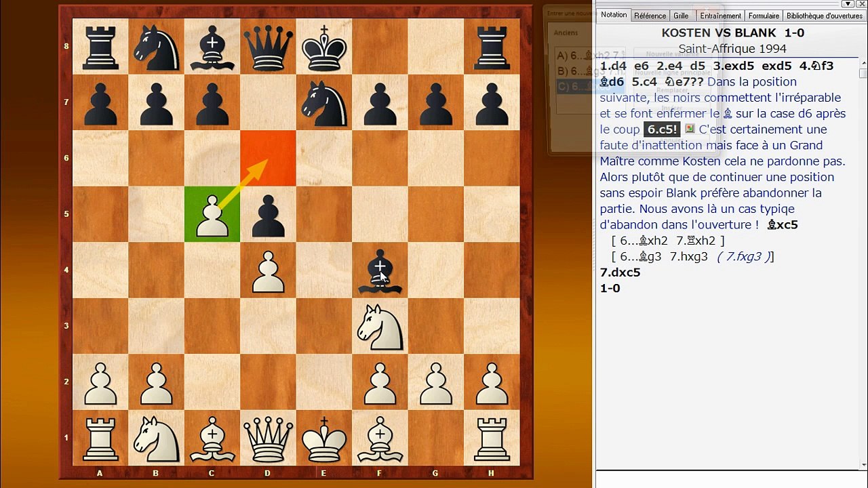
Task: Click the notation scrollbar thumb
Action: (x=863, y=73)
